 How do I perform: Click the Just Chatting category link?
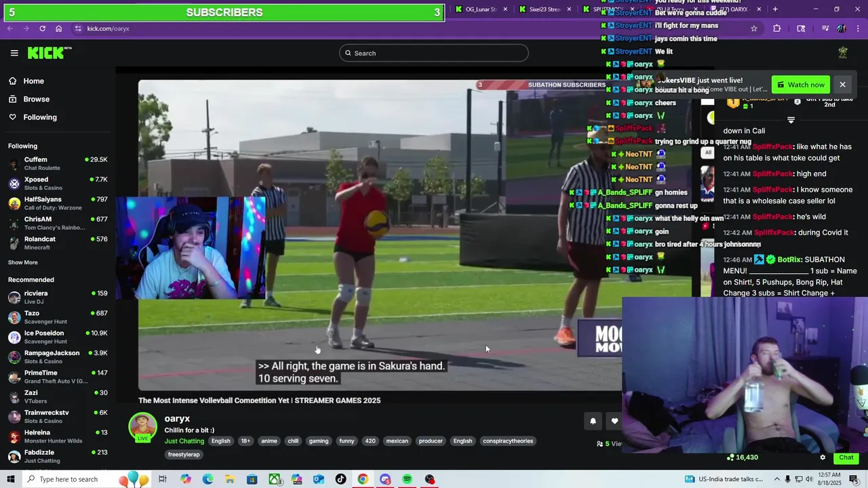coord(184,441)
